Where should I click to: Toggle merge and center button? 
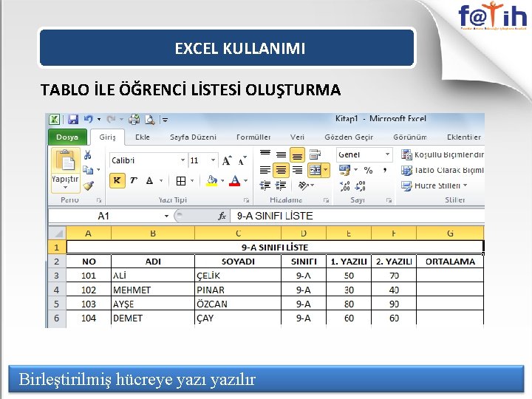315,170
